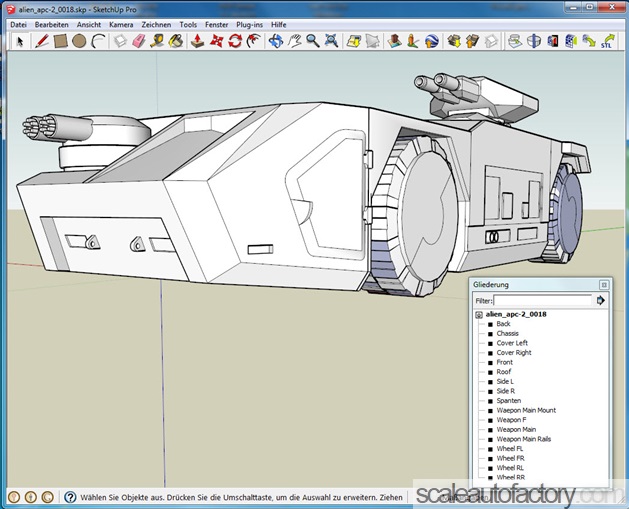
Task: Choose the Circle drawing tool
Action: click(79, 41)
